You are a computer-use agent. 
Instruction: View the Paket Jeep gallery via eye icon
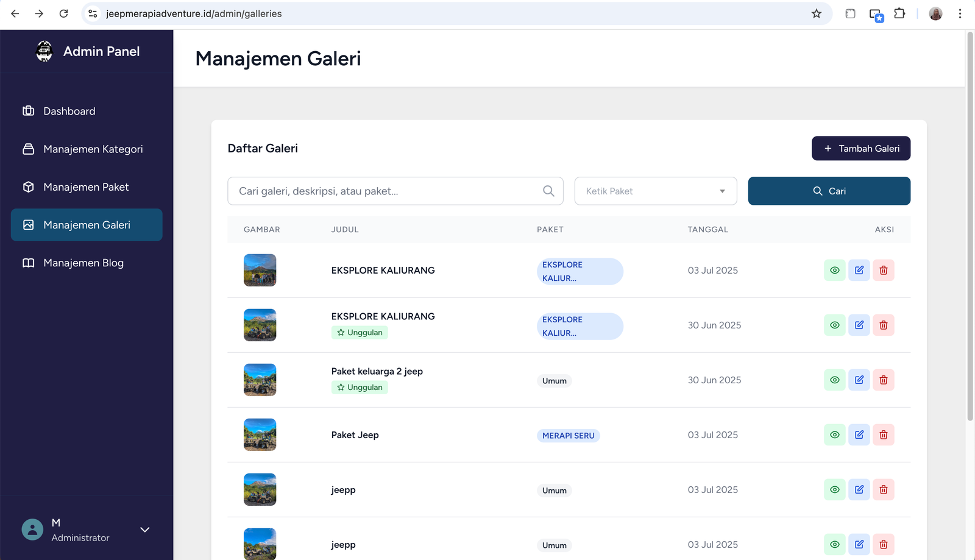pos(834,434)
